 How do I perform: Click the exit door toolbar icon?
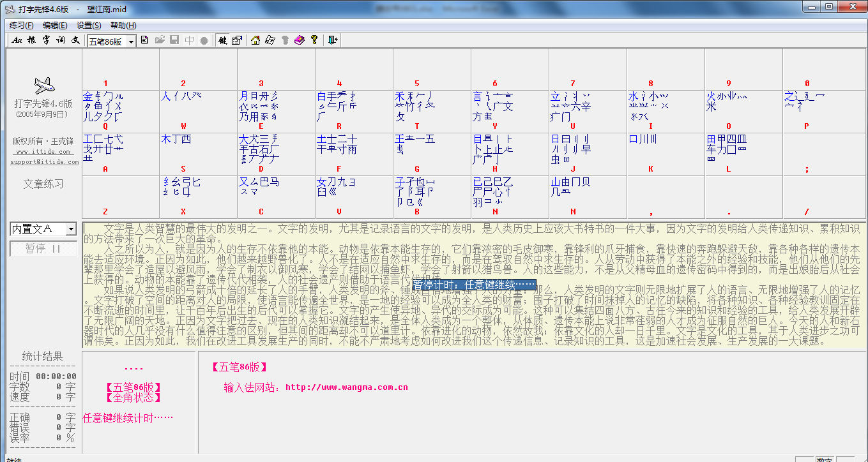pyautogui.click(x=333, y=40)
